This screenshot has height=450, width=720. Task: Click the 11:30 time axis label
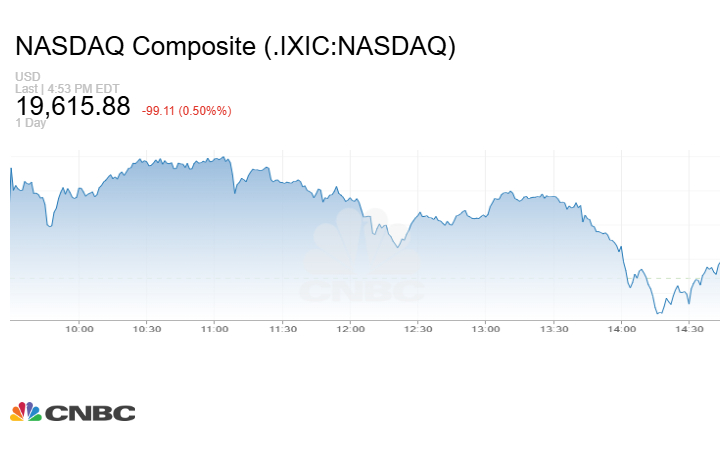tap(283, 329)
